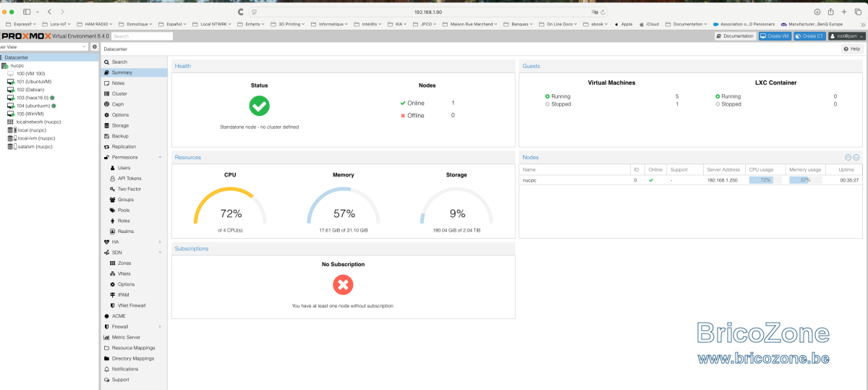
Task: Open the HA section
Action: (x=133, y=242)
